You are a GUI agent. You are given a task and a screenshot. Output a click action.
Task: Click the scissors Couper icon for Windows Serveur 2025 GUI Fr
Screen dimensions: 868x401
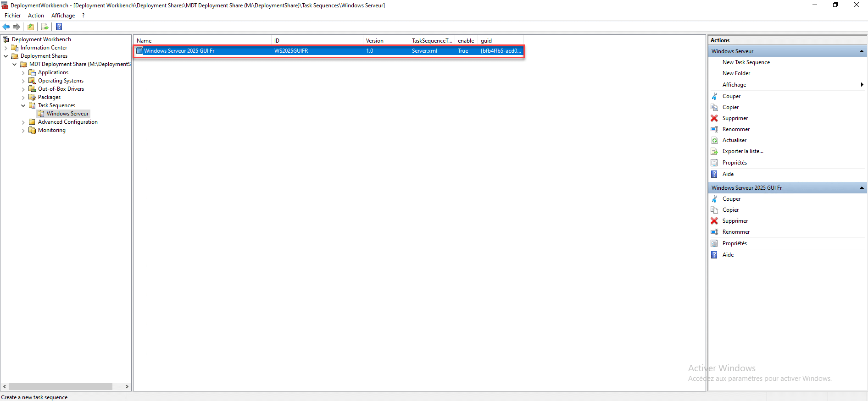[714, 199]
